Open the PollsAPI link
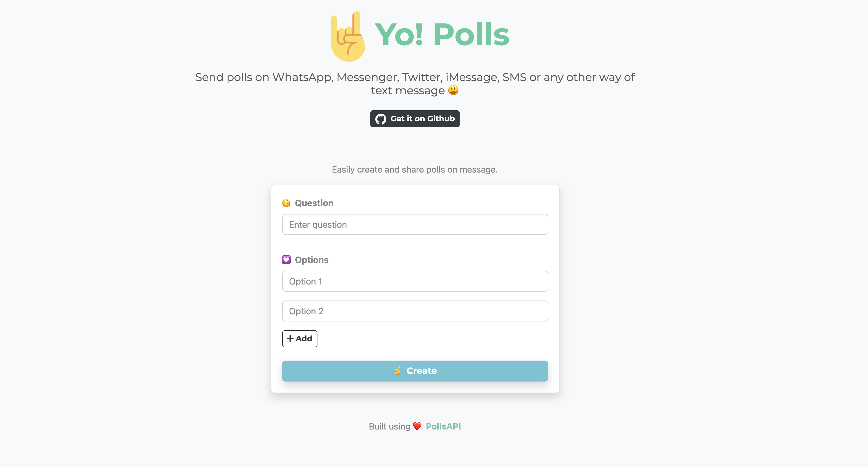Screen dimensions: 868x467 (x=443, y=426)
